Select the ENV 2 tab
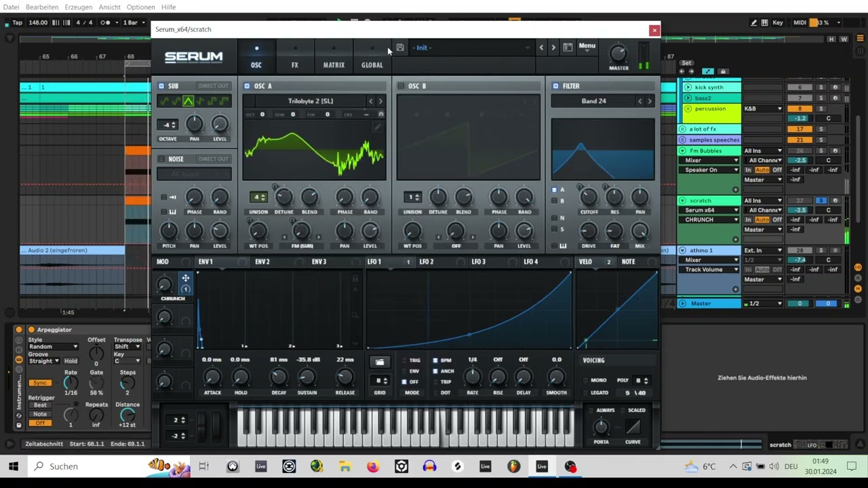This screenshot has width=868, height=488. (x=262, y=262)
